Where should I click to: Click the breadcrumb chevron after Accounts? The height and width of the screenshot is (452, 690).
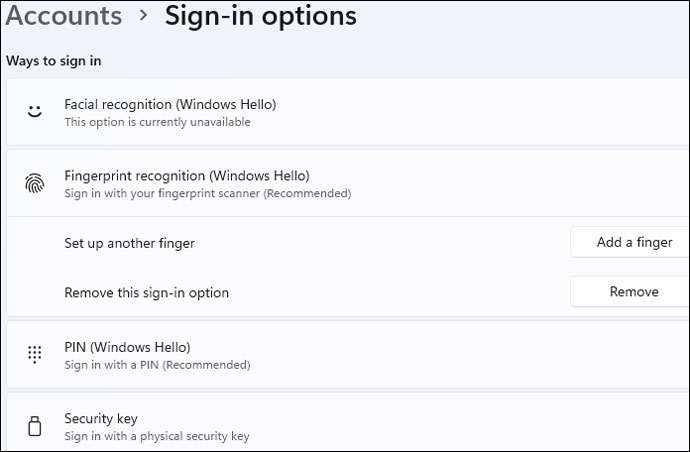[x=143, y=17]
